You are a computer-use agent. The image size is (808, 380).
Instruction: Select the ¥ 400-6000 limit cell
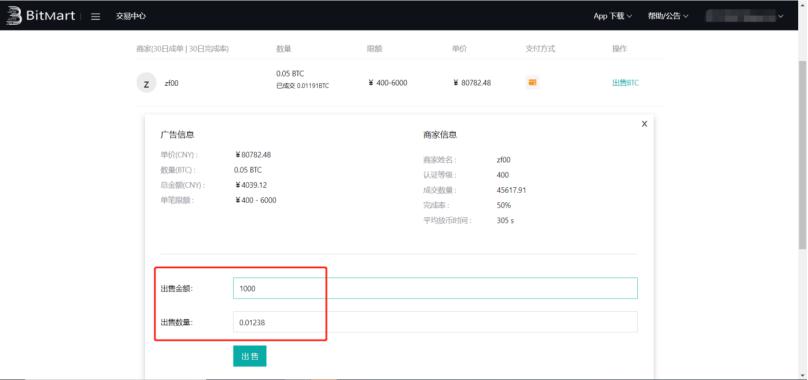tap(388, 82)
